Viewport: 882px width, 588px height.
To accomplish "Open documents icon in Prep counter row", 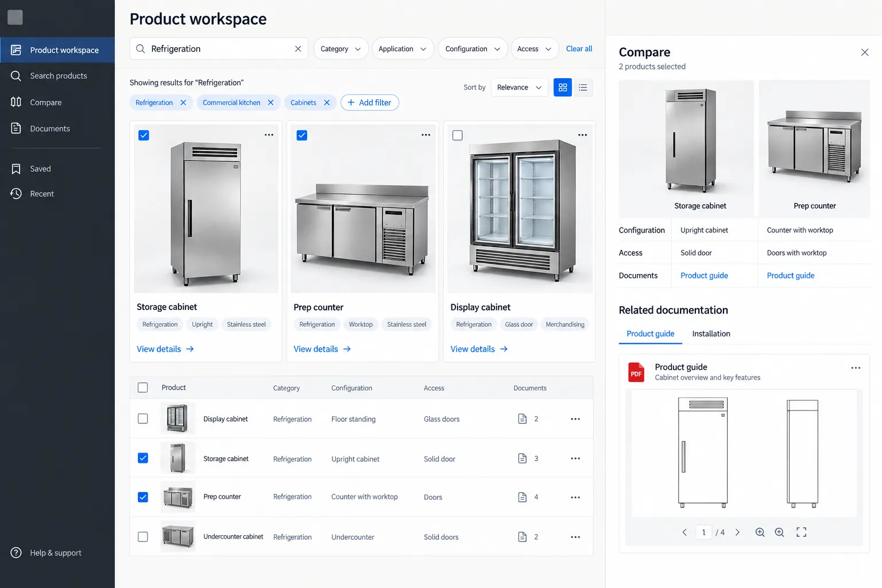I will [523, 497].
